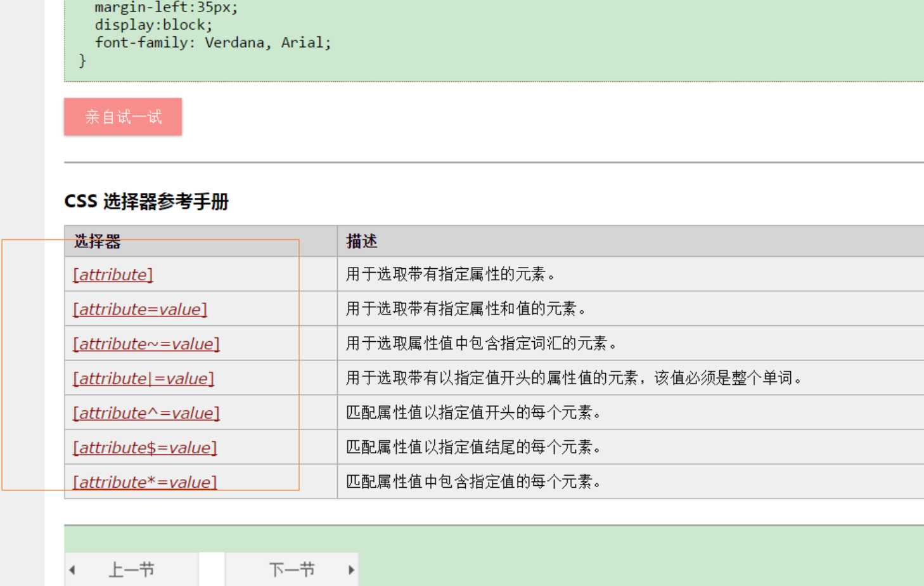The width and height of the screenshot is (924, 586).
Task: Go to next section 下一节
Action: (292, 570)
